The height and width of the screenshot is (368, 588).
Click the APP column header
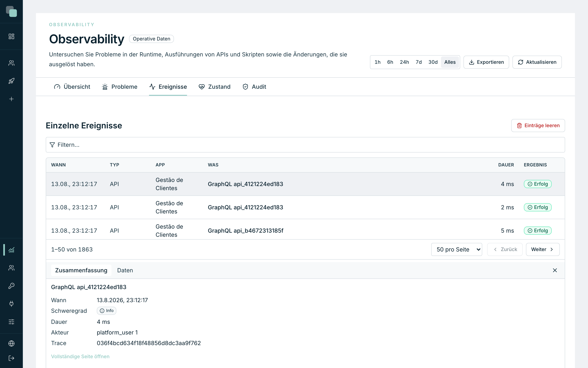click(x=160, y=165)
